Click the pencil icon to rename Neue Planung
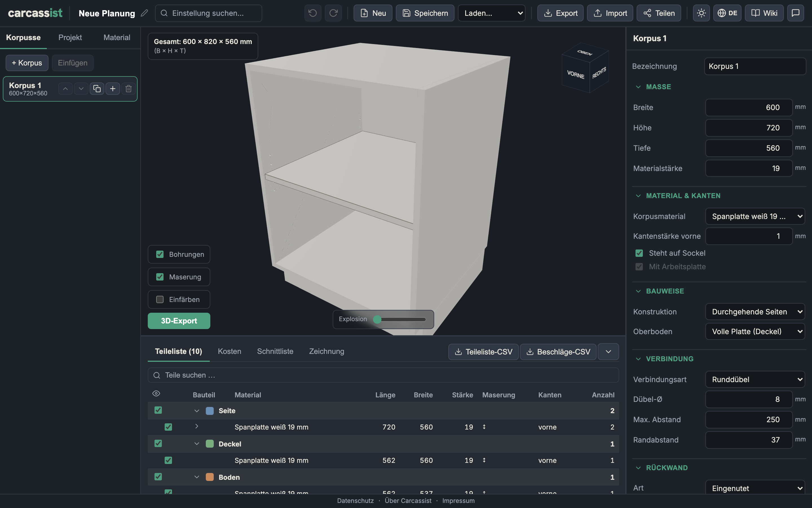 [x=144, y=13]
